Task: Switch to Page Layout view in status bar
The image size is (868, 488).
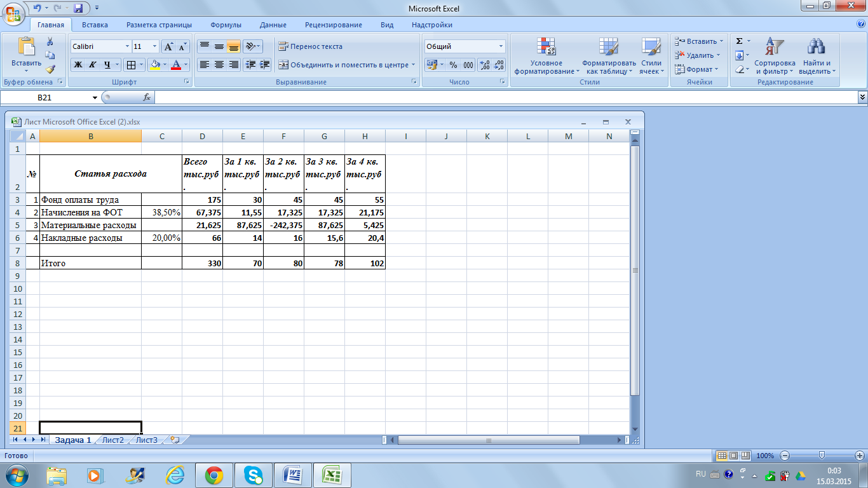Action: [x=733, y=456]
